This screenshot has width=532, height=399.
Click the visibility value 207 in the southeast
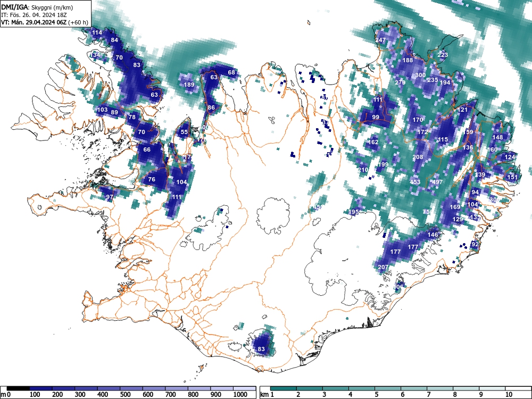tap(383, 267)
